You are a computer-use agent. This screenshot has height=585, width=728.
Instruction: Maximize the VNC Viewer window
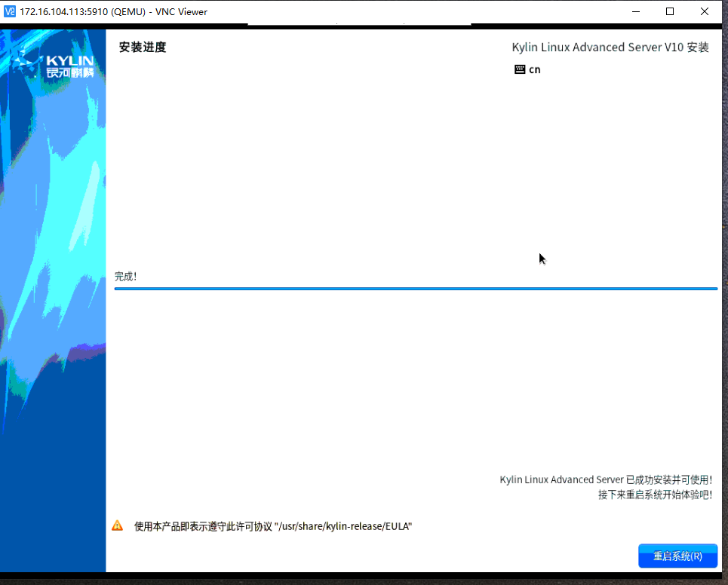point(669,11)
